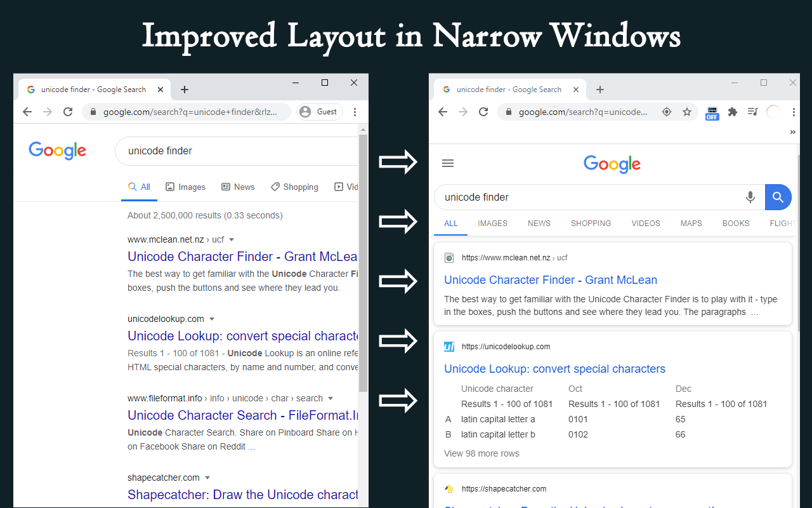This screenshot has height=508, width=812.
Task: Open hamburger menu in right window
Action: click(448, 163)
